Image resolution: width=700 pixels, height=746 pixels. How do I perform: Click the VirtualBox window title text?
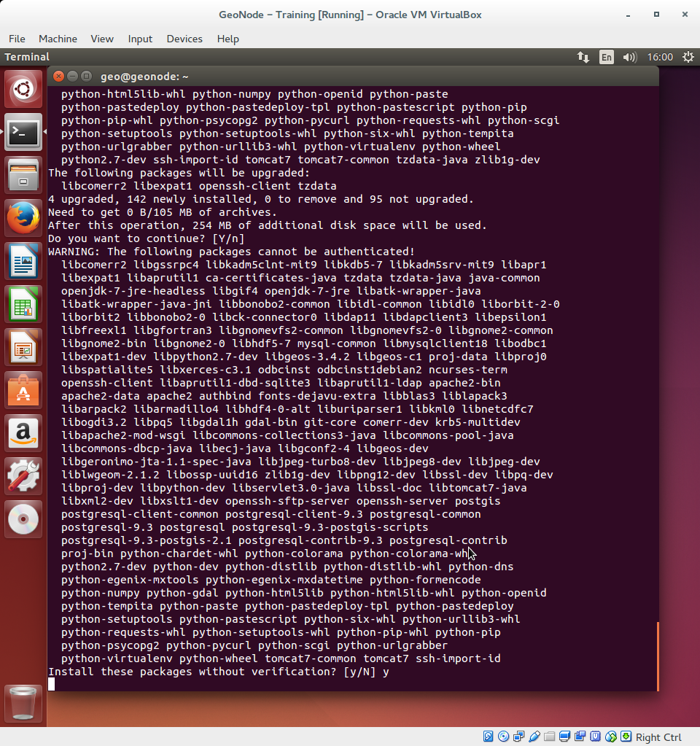point(350,15)
